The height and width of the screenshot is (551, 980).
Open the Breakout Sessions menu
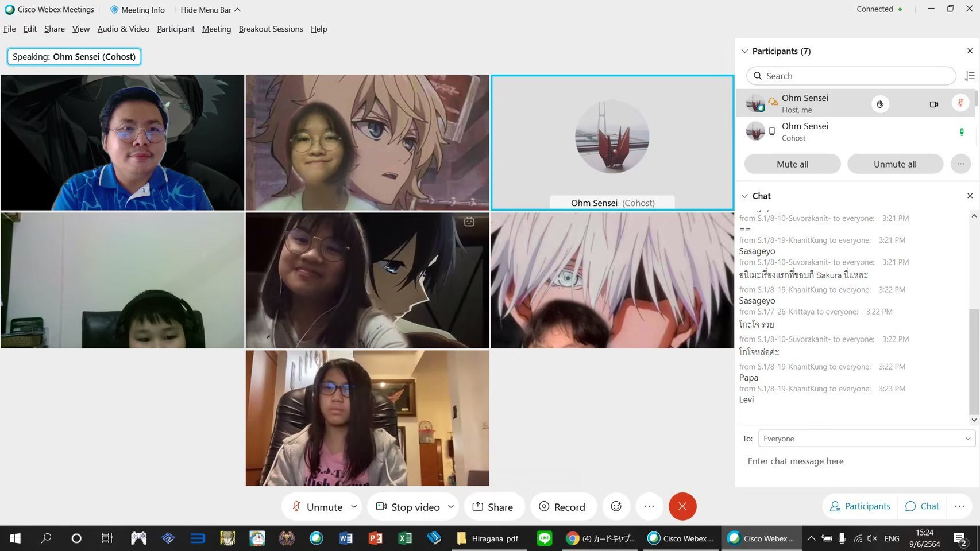(x=271, y=29)
